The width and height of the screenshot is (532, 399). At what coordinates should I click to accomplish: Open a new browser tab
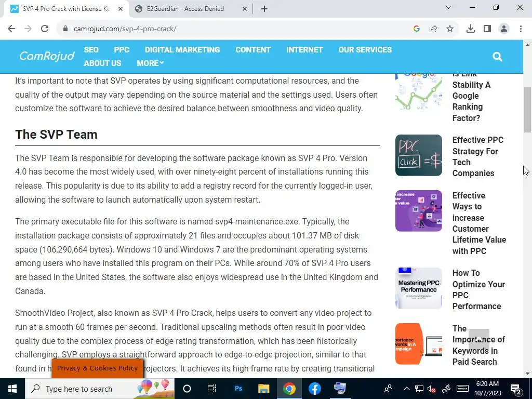(x=264, y=9)
